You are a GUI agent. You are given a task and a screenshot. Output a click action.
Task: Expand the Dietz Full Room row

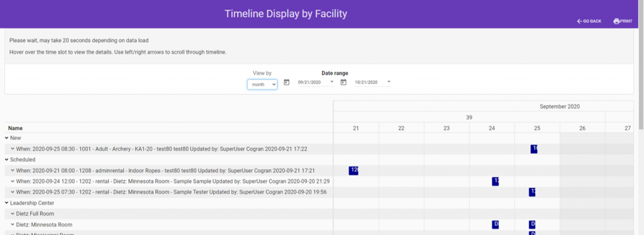click(x=13, y=214)
